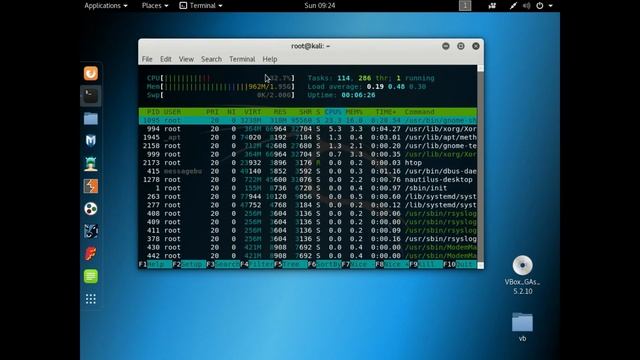Click the terminal window vertical scrollbar
This screenshot has height=360, width=640.
point(480,167)
